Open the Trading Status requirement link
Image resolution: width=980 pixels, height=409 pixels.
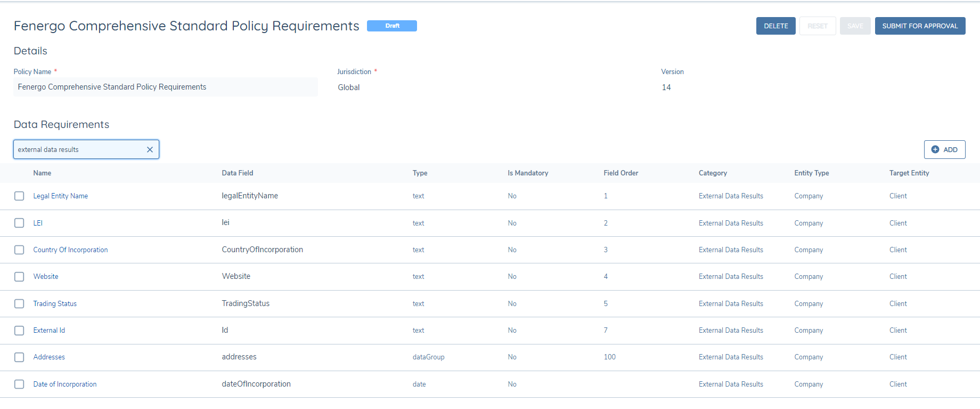(55, 304)
